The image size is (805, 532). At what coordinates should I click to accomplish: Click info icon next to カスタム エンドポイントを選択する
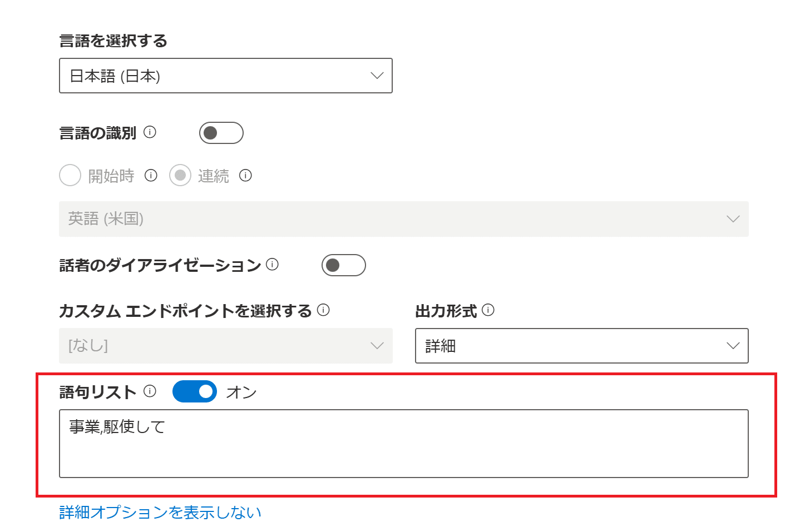[323, 310]
